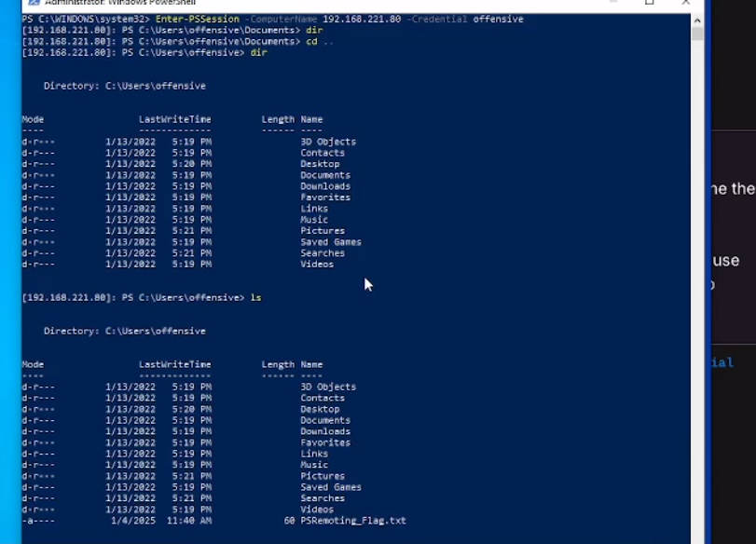Click the time 11:40 AM
Viewport: 756px width, 544px height.
[x=189, y=521]
